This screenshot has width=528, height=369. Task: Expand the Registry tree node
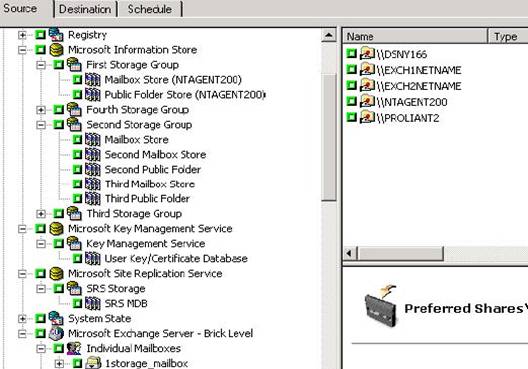pos(22,35)
